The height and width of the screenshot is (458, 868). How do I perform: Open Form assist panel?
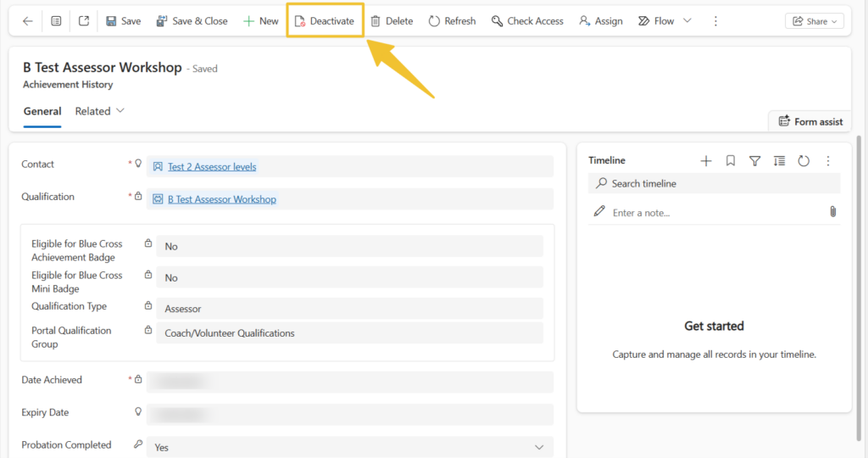point(810,121)
